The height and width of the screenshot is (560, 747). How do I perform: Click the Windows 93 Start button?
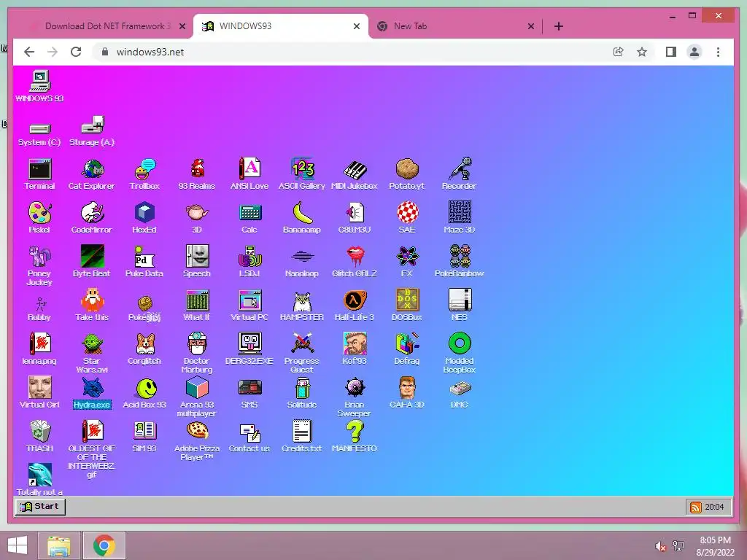(41, 506)
